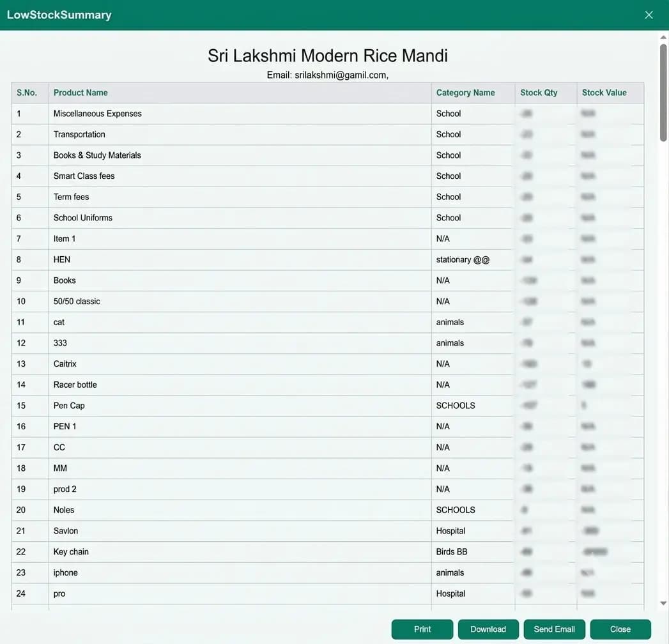Click the prod 2 product cell
This screenshot has height=644, width=669.
[x=240, y=489]
